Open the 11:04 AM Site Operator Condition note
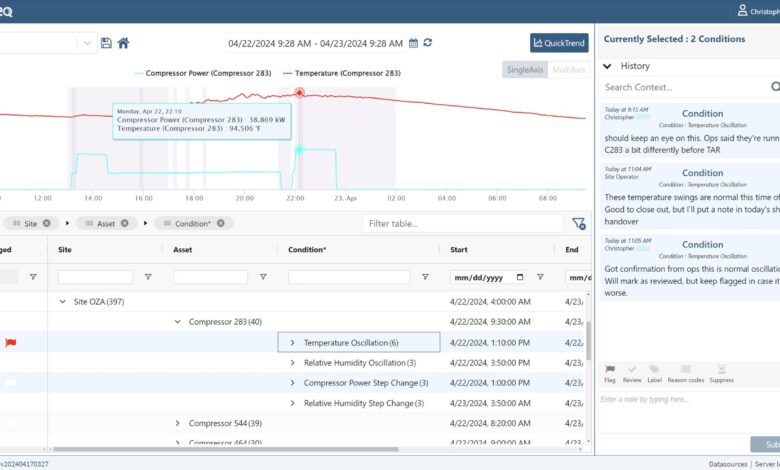780x470 pixels. 689,196
